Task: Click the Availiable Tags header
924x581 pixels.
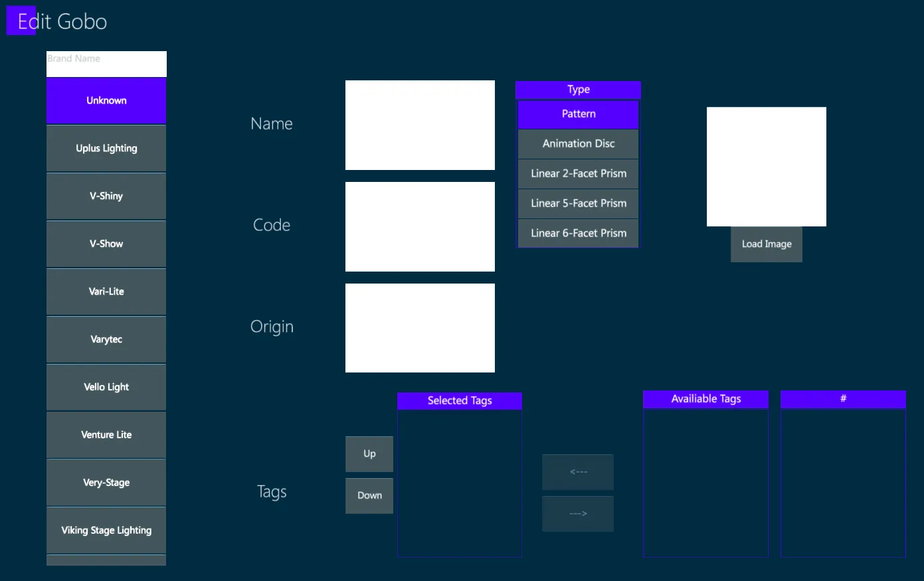Action: click(706, 399)
